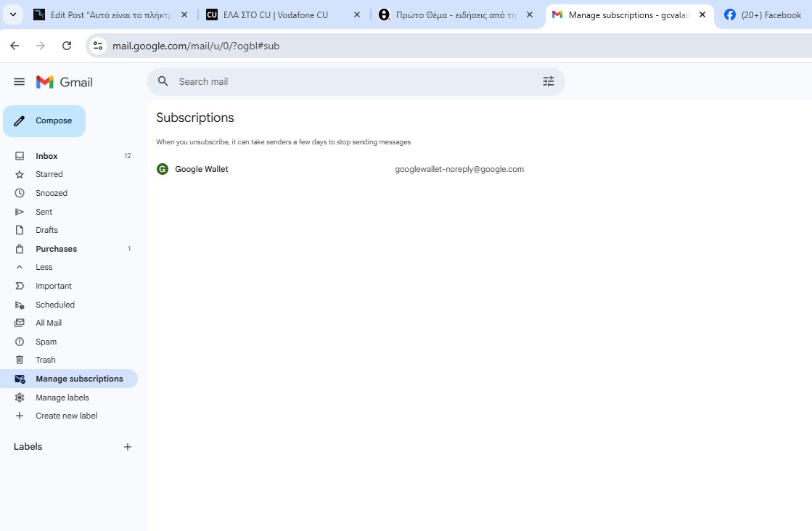
Task: Compose a new email
Action: coord(44,121)
